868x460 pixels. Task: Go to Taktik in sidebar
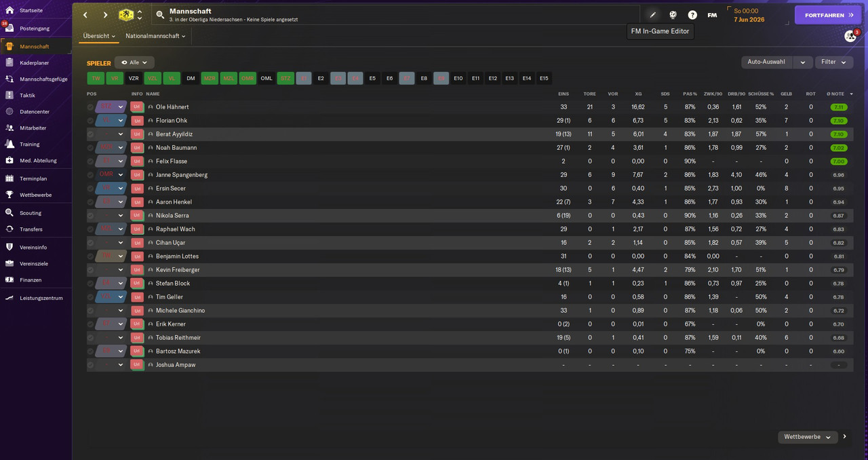tap(27, 96)
